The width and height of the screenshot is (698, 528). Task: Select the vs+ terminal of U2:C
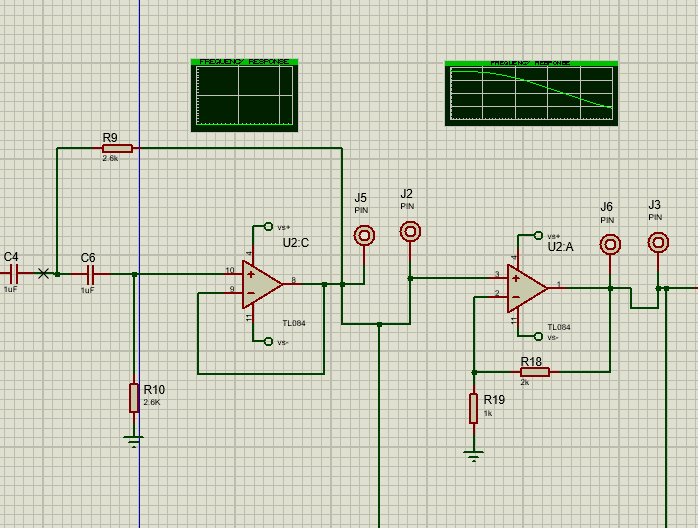pos(268,227)
